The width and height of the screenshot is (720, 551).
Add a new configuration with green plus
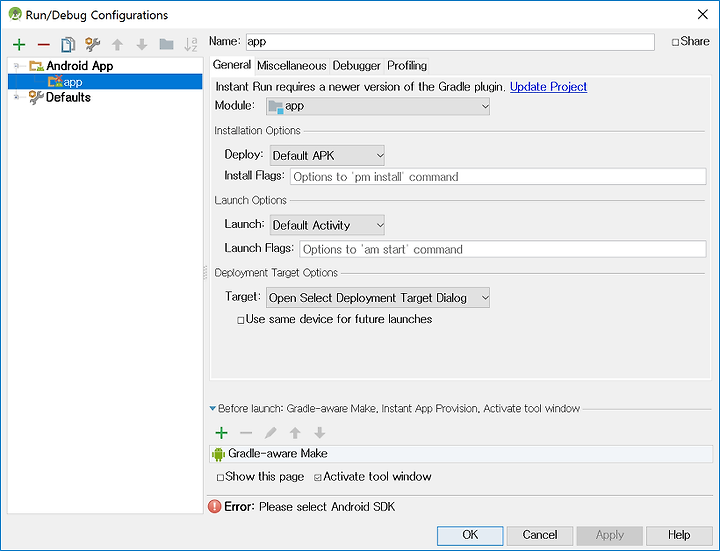[19, 45]
